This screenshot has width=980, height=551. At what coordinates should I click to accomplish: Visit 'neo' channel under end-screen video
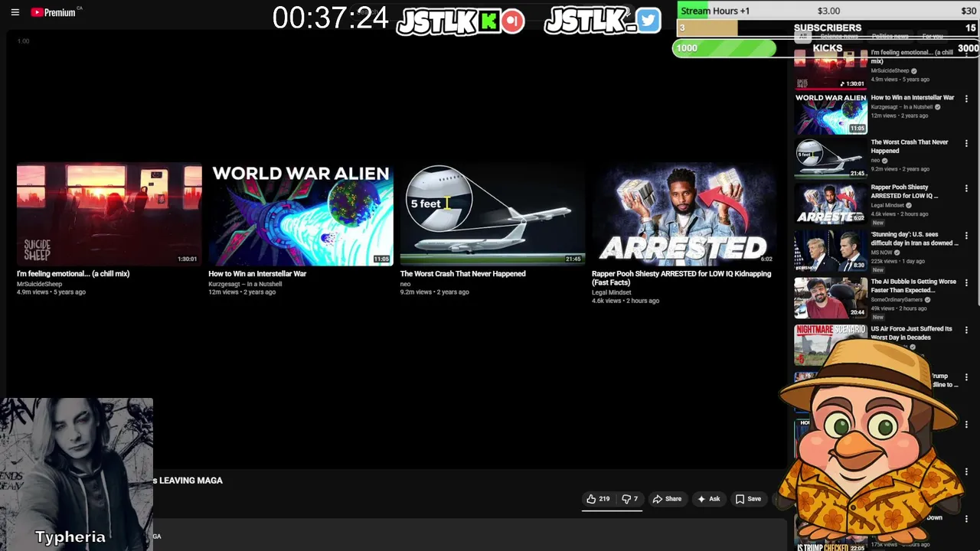pyautogui.click(x=405, y=284)
